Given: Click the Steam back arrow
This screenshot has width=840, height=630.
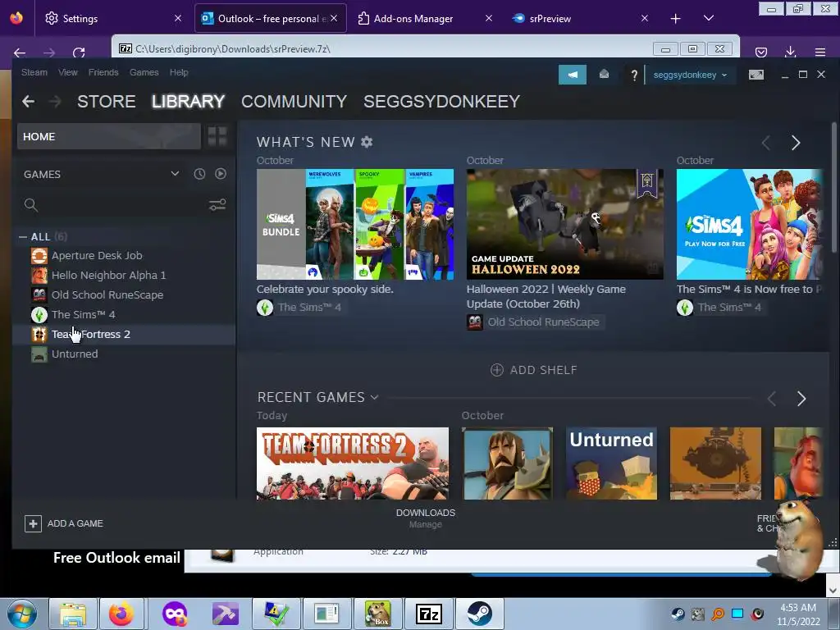Looking at the screenshot, I should coord(29,101).
